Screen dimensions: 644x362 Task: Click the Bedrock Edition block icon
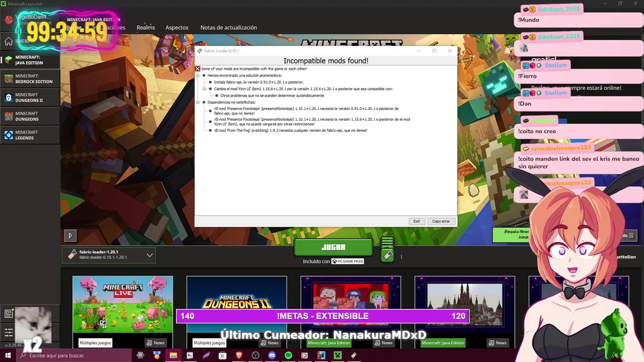pos(9,79)
